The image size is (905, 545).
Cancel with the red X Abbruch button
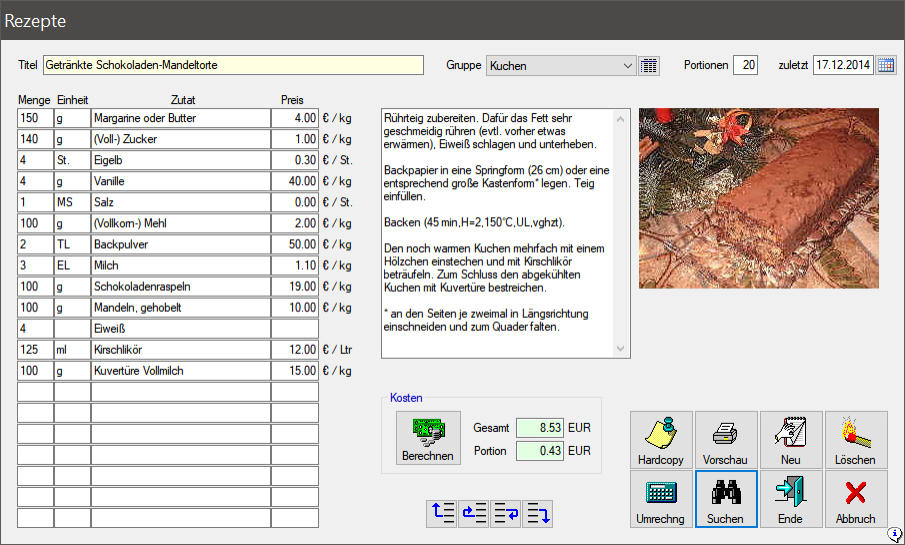[855, 499]
